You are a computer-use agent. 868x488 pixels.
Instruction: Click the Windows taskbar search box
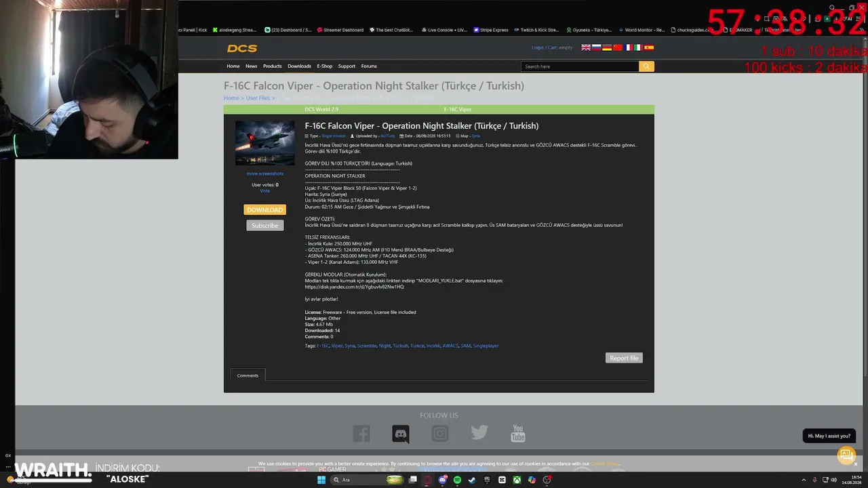coord(367,480)
